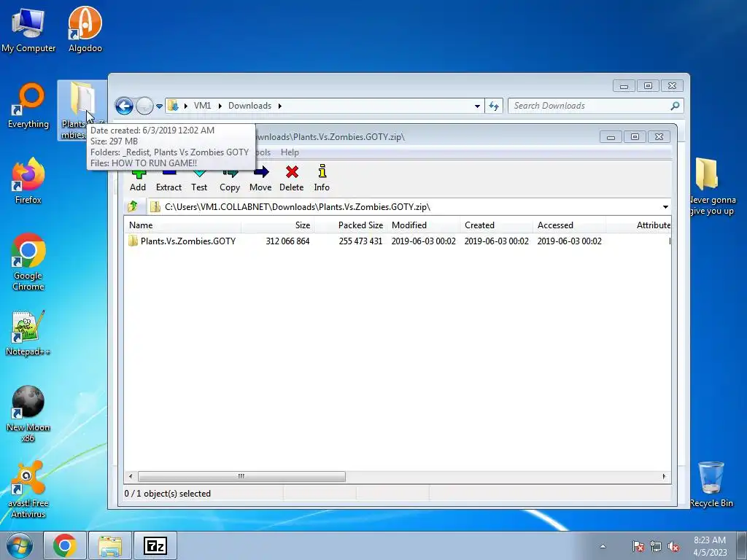Click the Copy toolbar button
The width and height of the screenshot is (747, 560).
coord(230,181)
